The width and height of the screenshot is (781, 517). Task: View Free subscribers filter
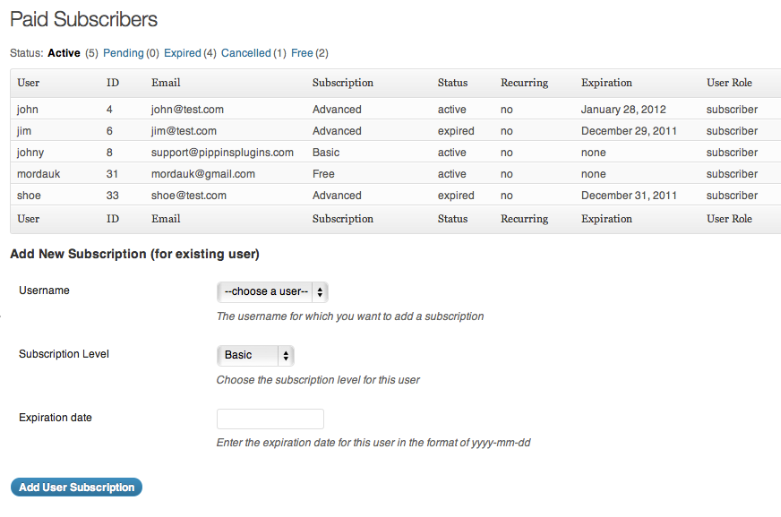302,53
